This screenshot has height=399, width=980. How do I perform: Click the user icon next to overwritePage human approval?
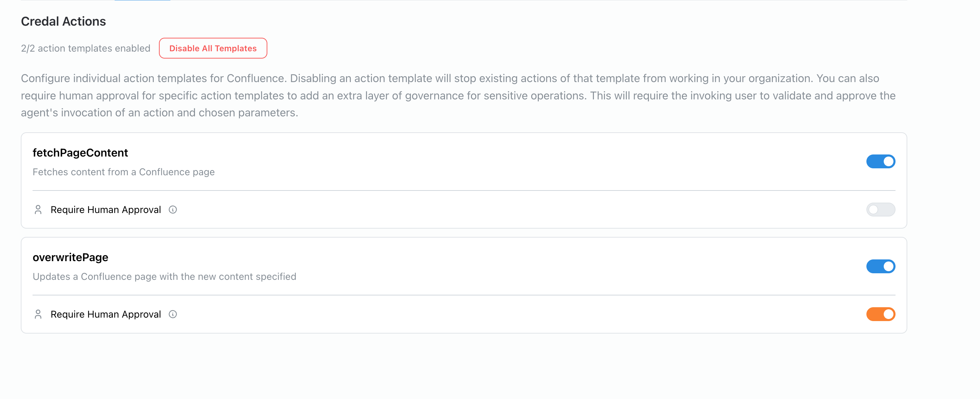click(x=38, y=314)
